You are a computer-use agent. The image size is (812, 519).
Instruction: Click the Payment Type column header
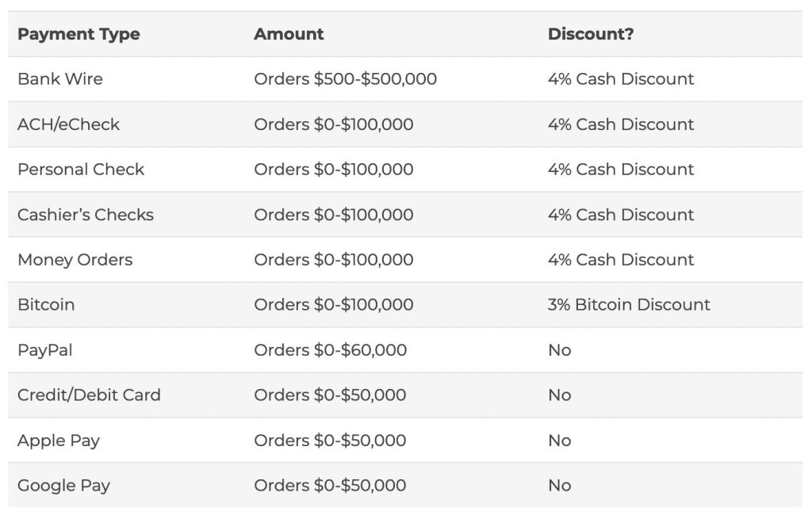(x=79, y=34)
